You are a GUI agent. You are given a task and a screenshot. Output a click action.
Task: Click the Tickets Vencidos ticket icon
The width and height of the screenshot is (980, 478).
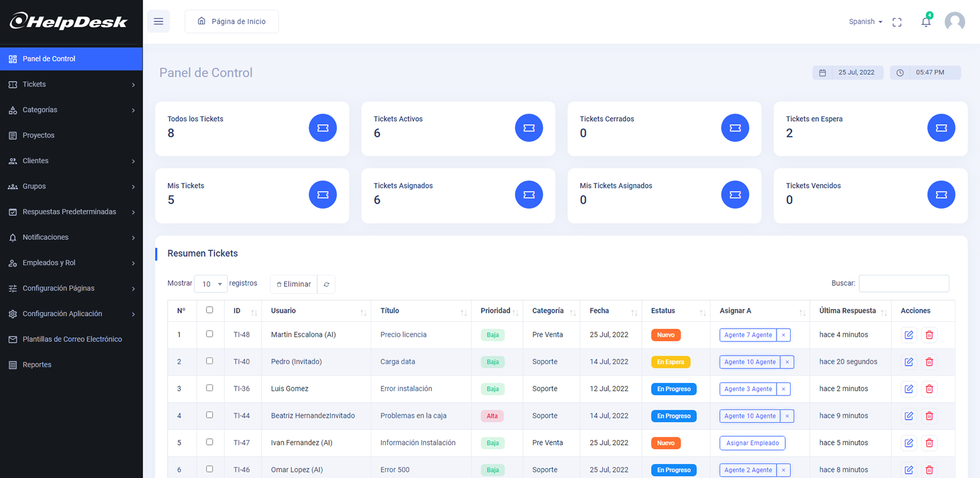[941, 195]
